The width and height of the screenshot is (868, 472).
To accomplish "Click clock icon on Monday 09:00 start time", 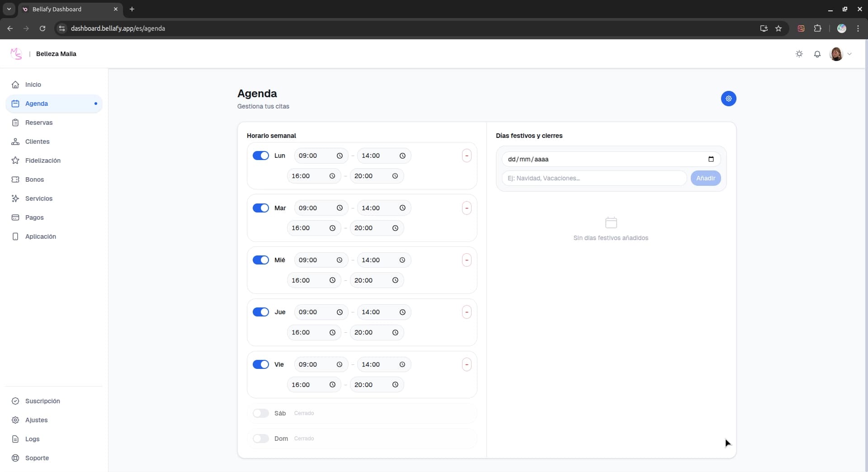I will tap(340, 156).
